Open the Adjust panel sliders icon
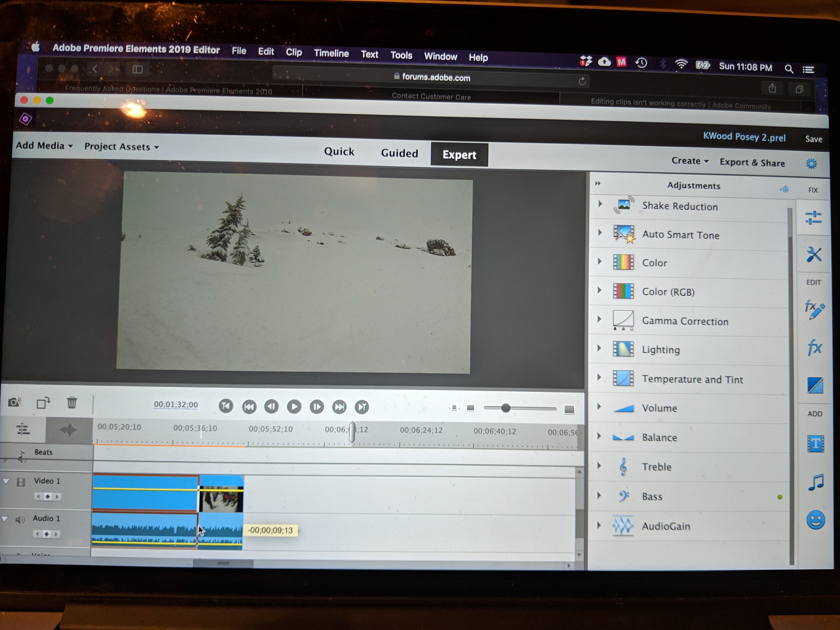Screen dimensions: 840x630 coord(813,217)
